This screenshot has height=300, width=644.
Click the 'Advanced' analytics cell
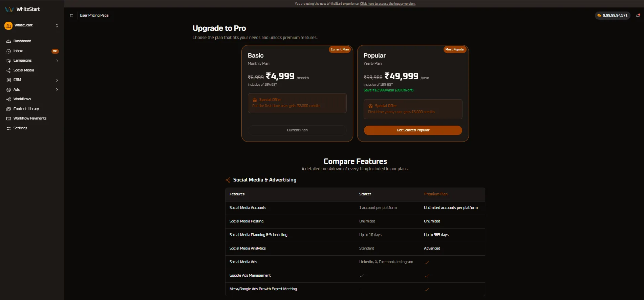coord(432,249)
